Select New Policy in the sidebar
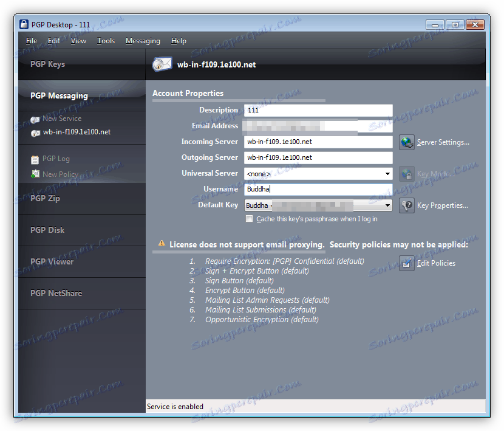The width and height of the screenshot is (504, 431). click(x=61, y=174)
